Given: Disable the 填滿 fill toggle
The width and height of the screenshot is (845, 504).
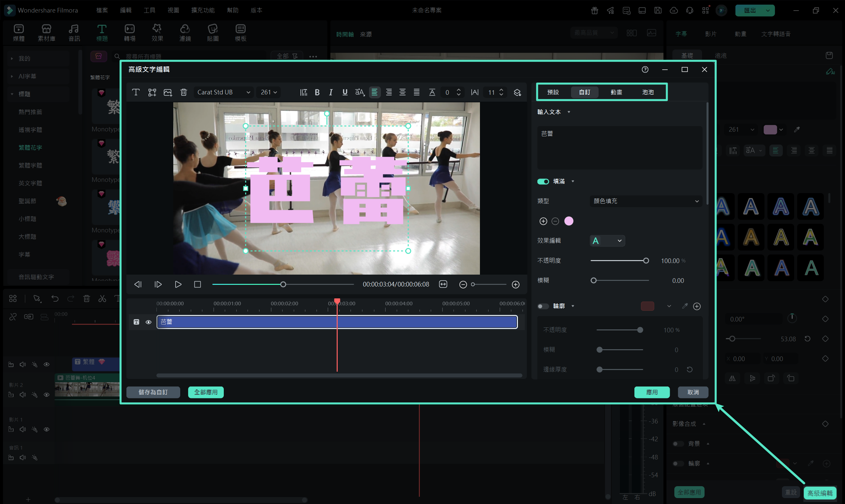Looking at the screenshot, I should 543,181.
